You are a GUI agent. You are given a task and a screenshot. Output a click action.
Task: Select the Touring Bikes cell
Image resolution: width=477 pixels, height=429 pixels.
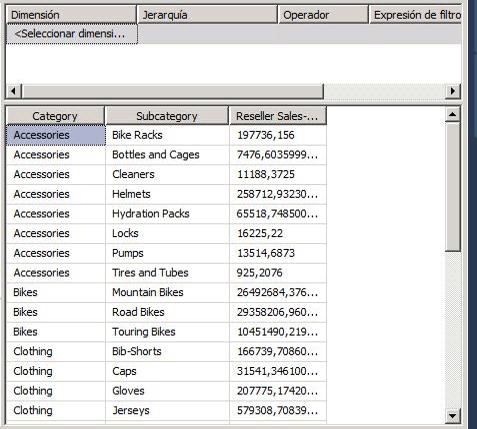167,332
